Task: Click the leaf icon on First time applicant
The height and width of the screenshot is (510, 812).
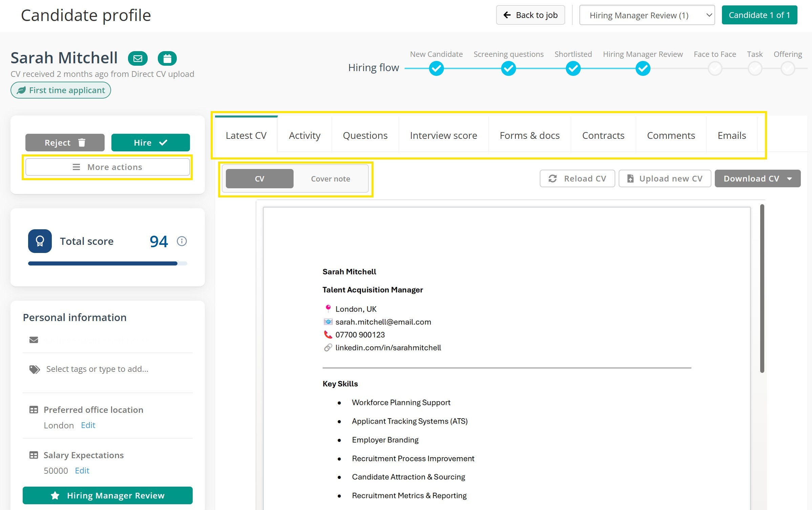Action: (21, 90)
